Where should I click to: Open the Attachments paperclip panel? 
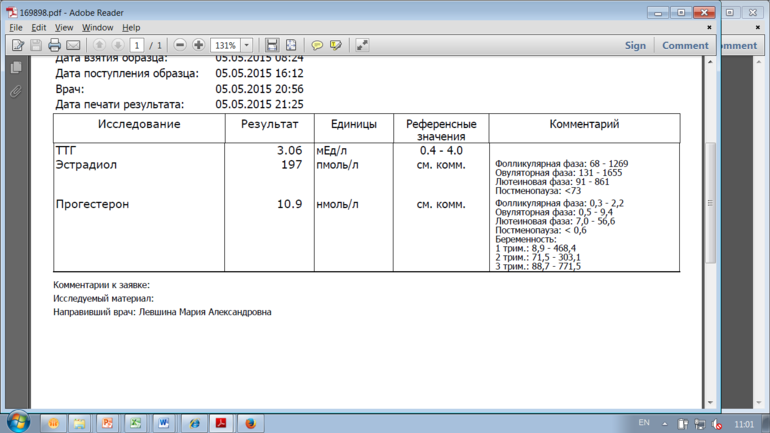pyautogui.click(x=16, y=91)
